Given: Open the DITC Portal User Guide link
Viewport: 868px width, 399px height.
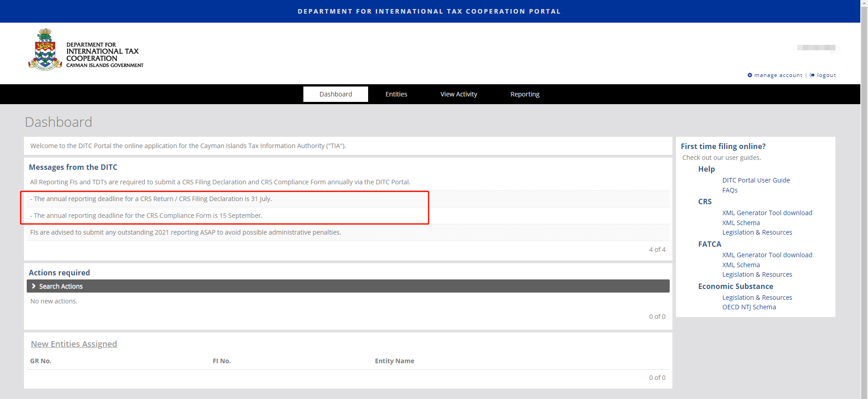Looking at the screenshot, I should click(x=756, y=180).
